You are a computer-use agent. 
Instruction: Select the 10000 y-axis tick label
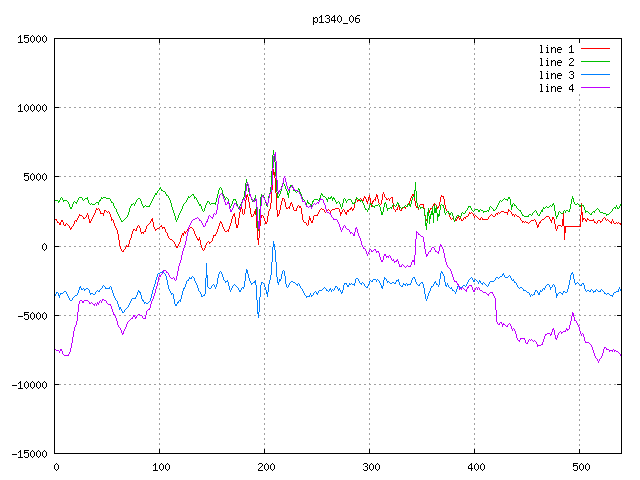click(x=32, y=108)
